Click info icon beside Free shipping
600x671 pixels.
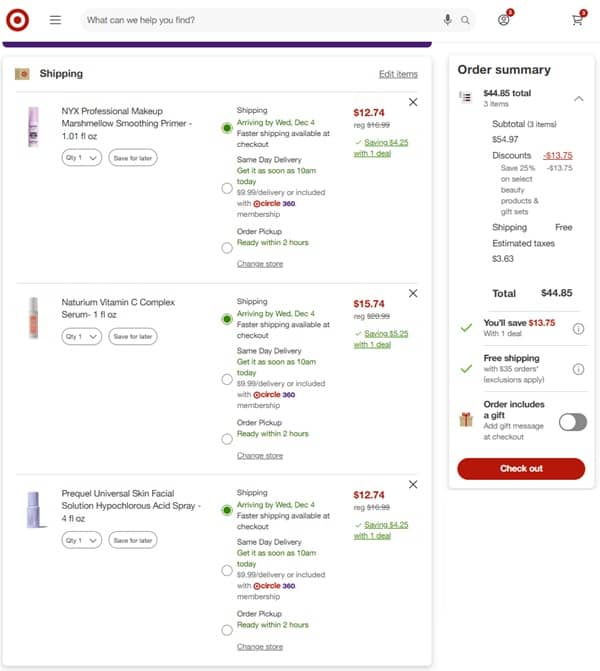pos(578,368)
